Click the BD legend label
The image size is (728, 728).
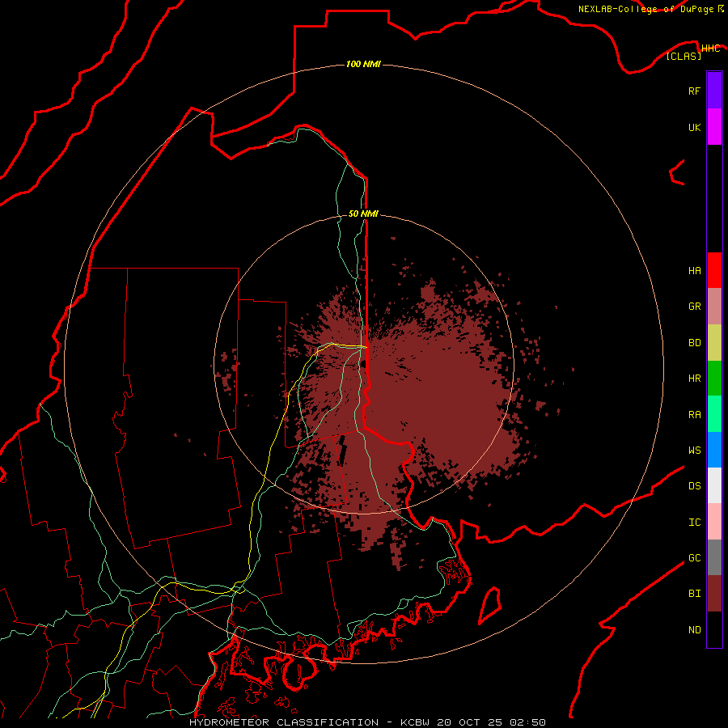(694, 343)
